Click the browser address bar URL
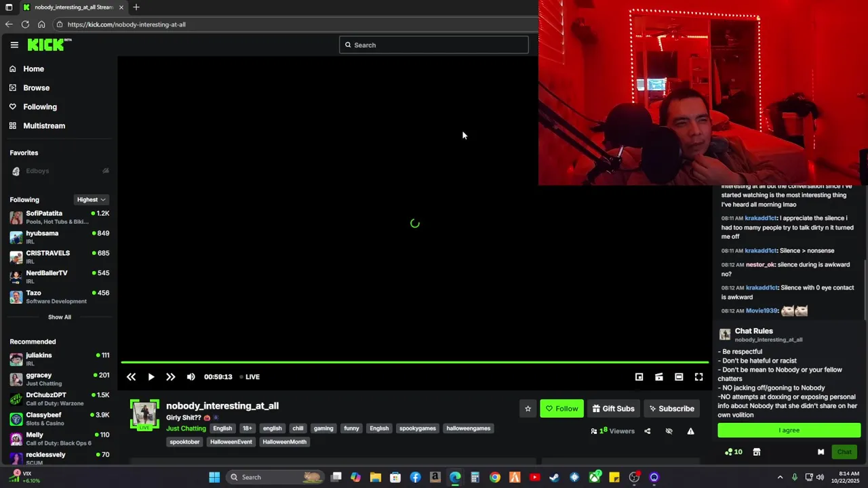Image resolution: width=868 pixels, height=488 pixels. pos(127,24)
